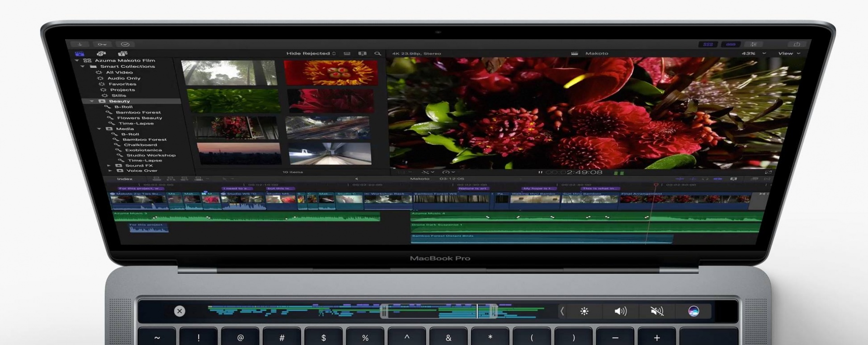Open the Keyword Editor key icon
868x345 pixels.
(x=102, y=44)
